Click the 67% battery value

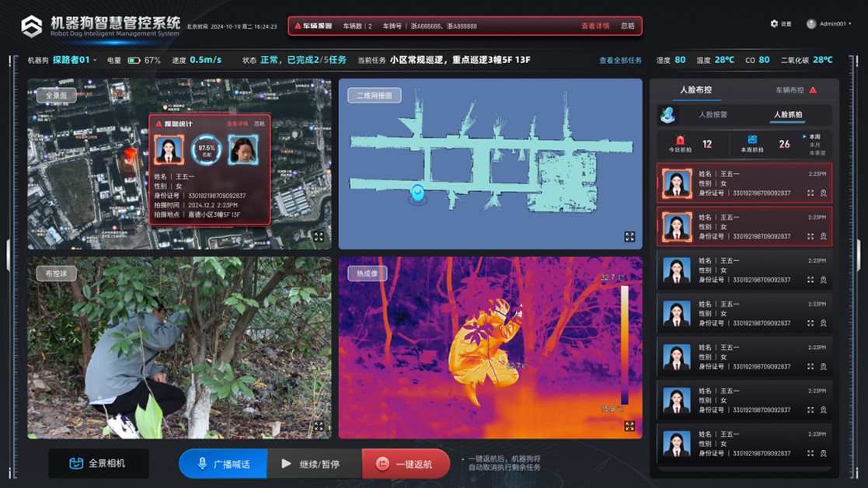pos(152,61)
